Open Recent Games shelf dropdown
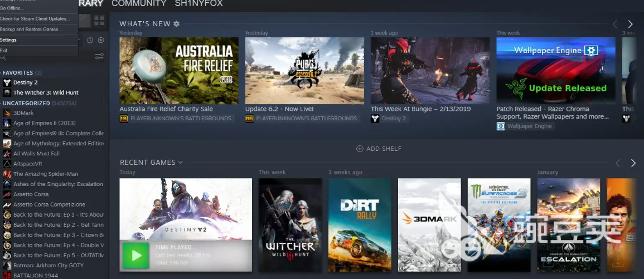 pos(180,163)
